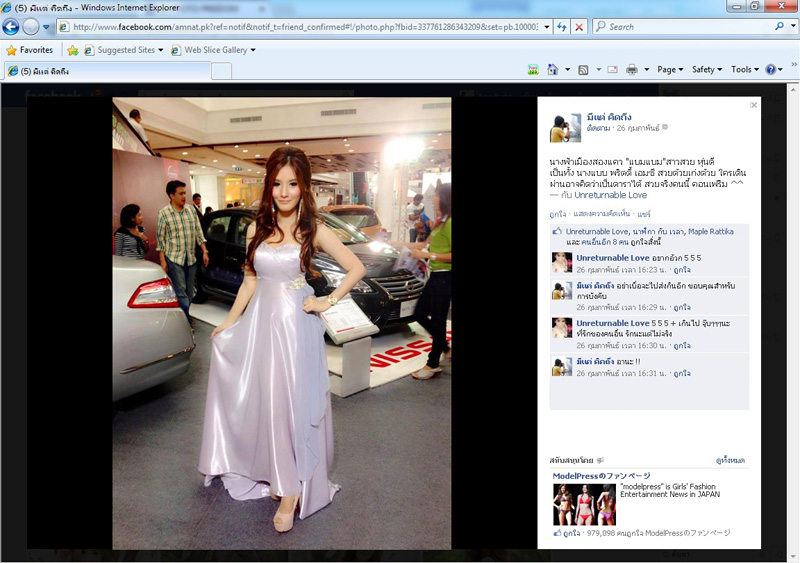Click the Home page icon
The image size is (800, 563).
(x=553, y=69)
